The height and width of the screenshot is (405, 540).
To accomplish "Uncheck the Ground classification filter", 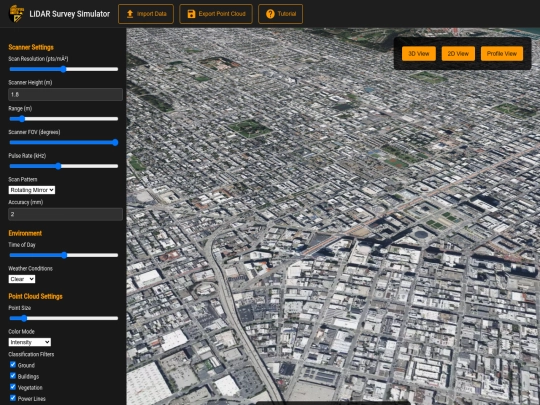I will tap(13, 364).
